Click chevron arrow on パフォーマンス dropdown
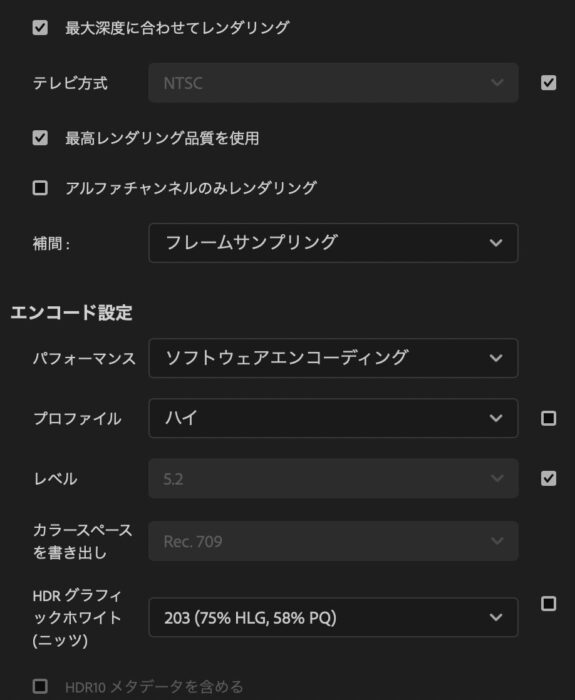 click(x=496, y=358)
